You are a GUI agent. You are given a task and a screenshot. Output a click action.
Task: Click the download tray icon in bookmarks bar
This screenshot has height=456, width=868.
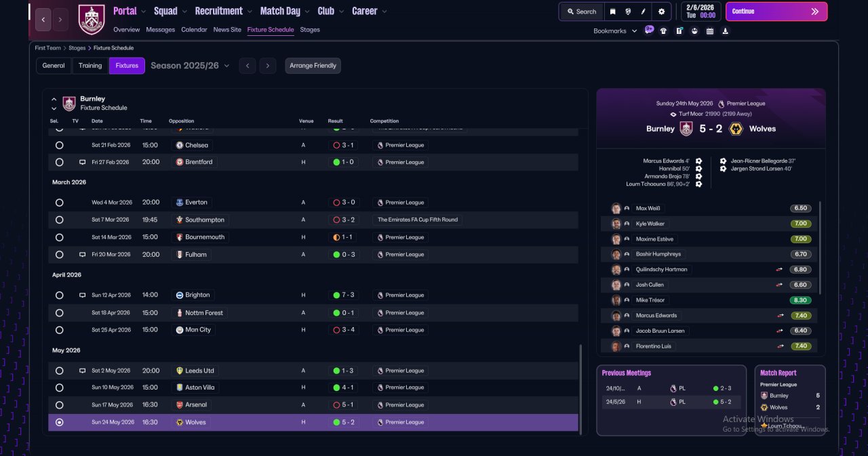[726, 30]
